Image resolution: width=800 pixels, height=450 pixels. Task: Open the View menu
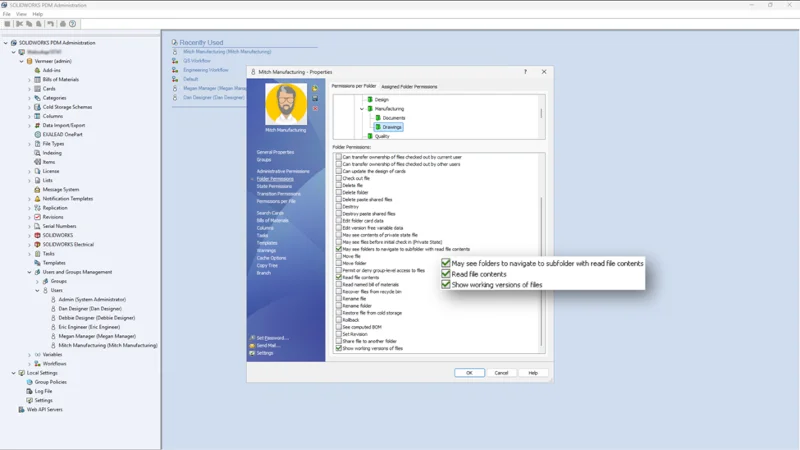22,14
